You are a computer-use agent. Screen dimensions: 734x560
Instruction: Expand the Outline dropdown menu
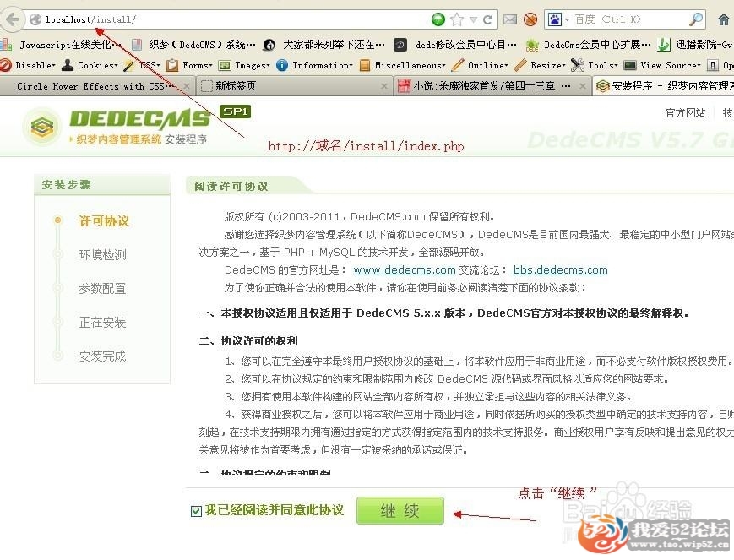(481, 65)
